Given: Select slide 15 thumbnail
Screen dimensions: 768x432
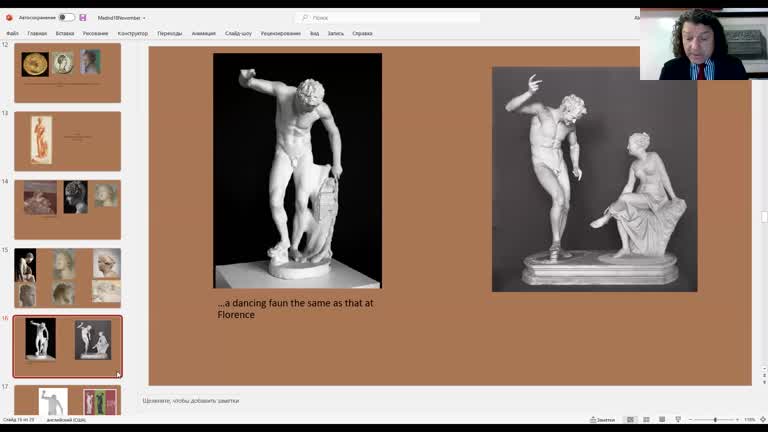Looking at the screenshot, I should [x=68, y=278].
